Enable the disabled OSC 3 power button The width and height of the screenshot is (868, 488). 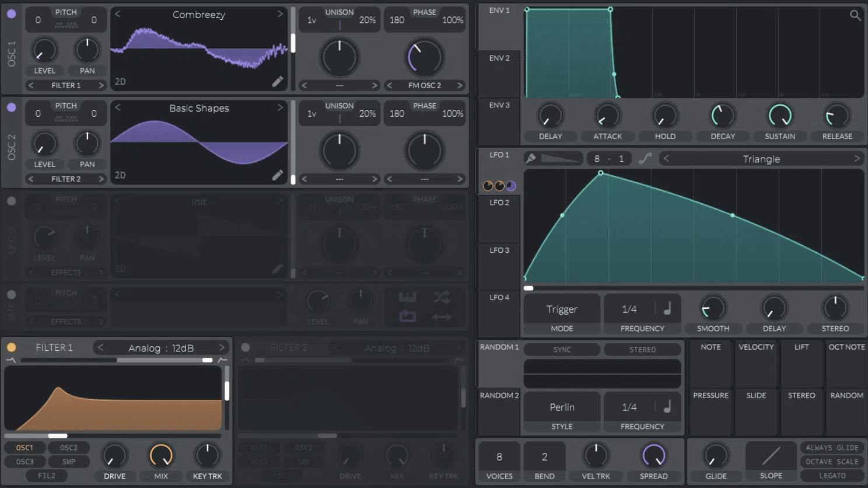[11, 201]
